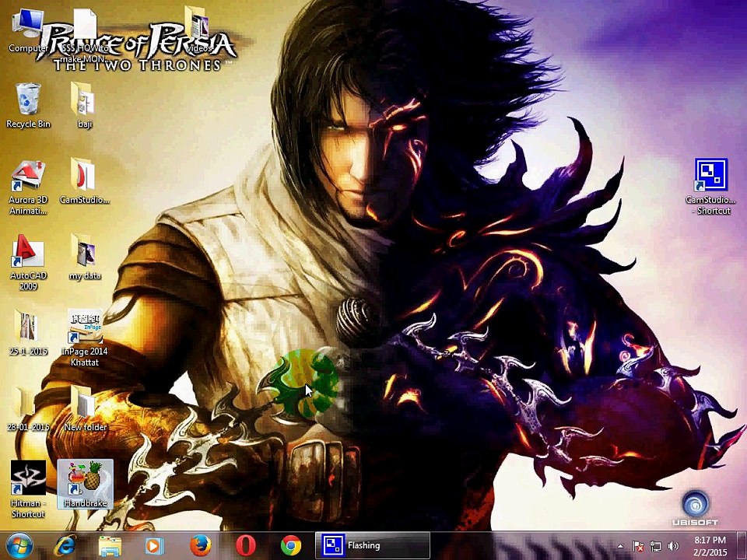
Task: Open the network status tray icon
Action: click(656, 546)
